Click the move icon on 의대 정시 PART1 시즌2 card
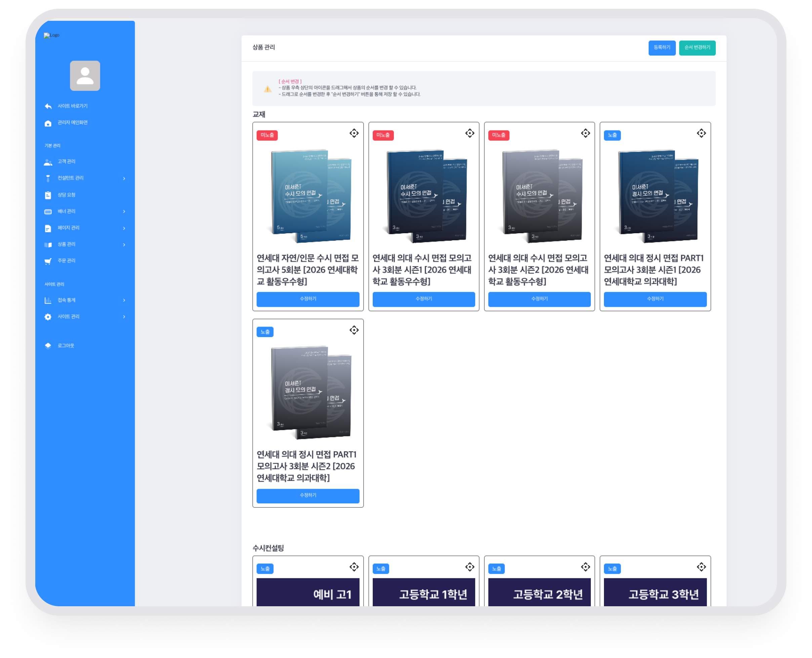The height and width of the screenshot is (658, 812). pyautogui.click(x=354, y=330)
